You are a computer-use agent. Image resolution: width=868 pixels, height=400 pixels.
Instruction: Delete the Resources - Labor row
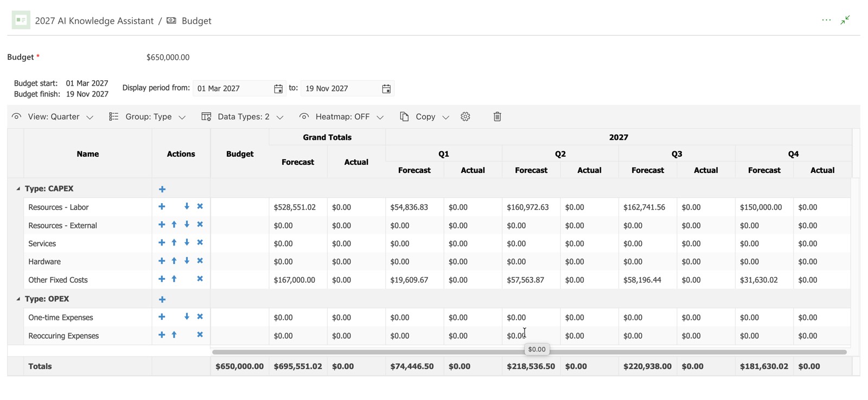pos(200,207)
